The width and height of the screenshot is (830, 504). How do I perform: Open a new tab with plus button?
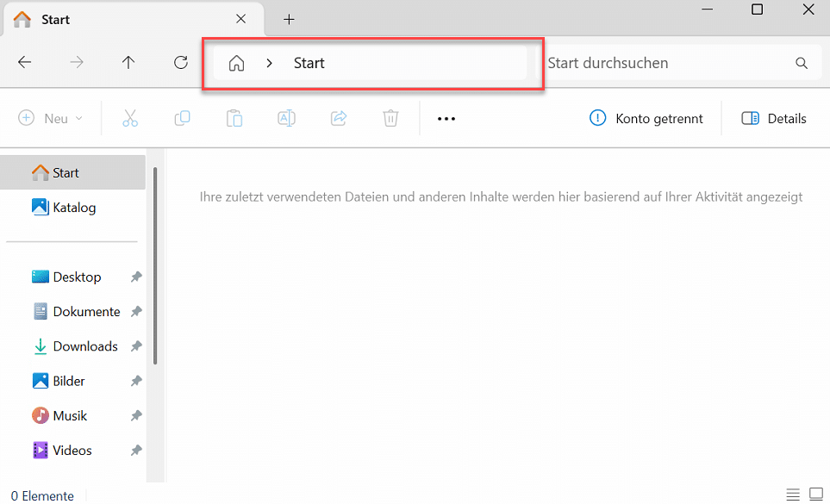[289, 19]
